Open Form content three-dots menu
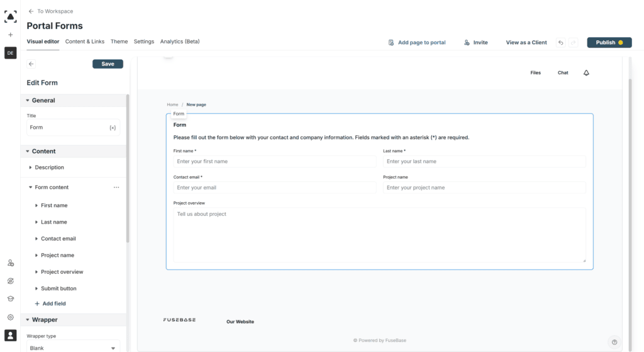 [x=116, y=188]
